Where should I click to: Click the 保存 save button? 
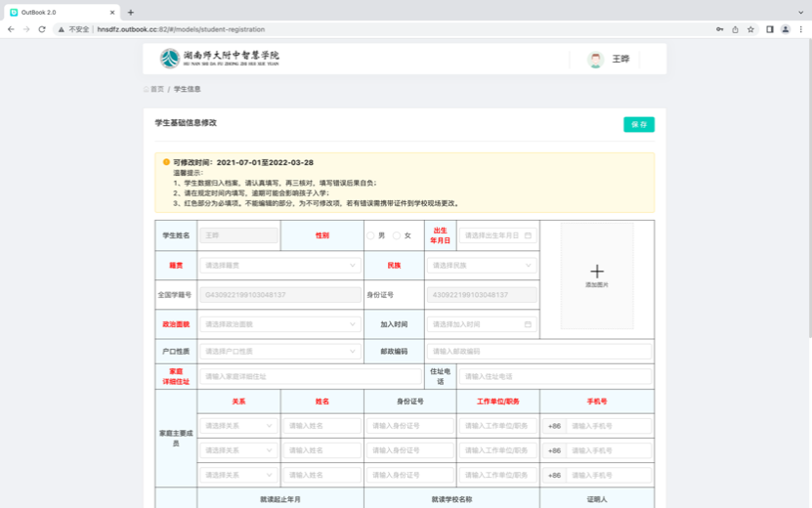click(639, 124)
